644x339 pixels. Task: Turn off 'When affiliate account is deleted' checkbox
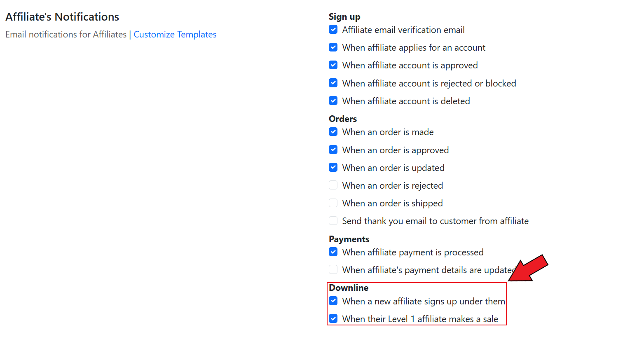(333, 101)
